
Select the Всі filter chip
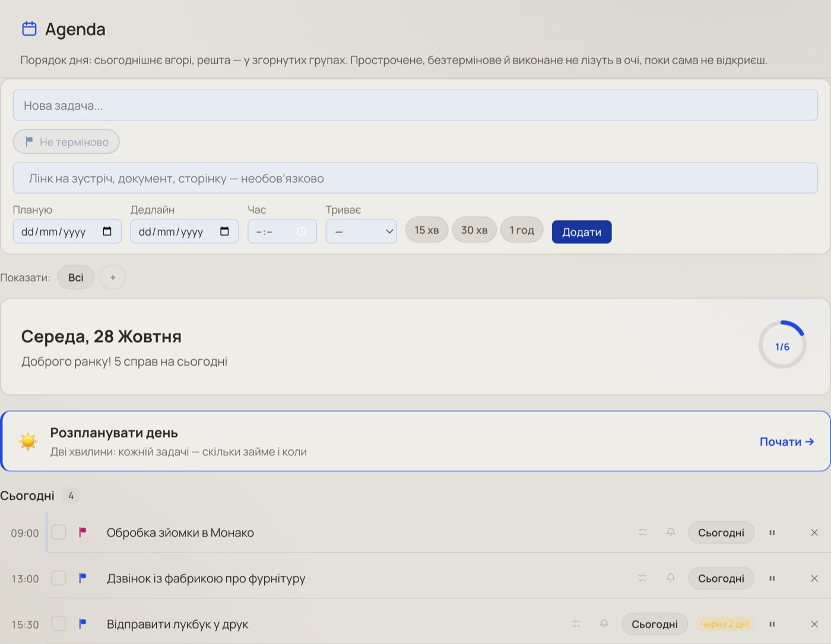[x=76, y=277]
